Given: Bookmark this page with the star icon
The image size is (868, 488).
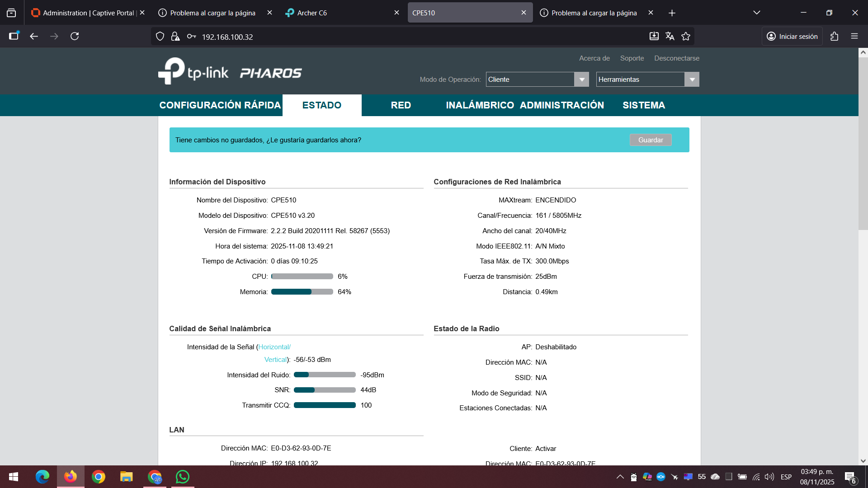Looking at the screenshot, I should click(x=686, y=36).
